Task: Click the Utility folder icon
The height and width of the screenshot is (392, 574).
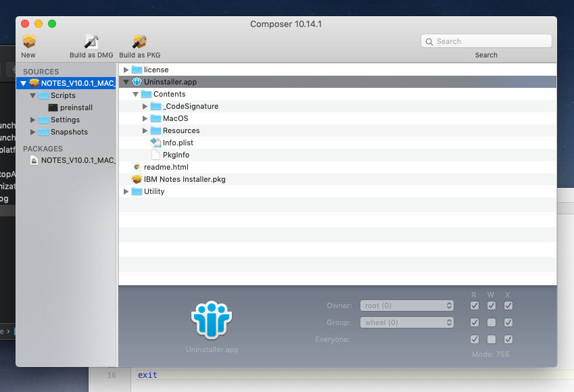Action: coord(137,191)
